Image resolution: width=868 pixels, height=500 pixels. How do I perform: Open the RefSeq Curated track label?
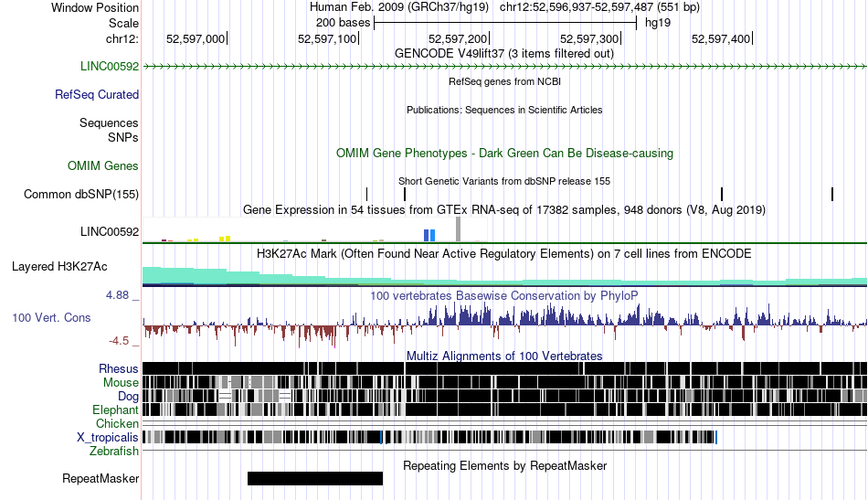click(x=97, y=95)
